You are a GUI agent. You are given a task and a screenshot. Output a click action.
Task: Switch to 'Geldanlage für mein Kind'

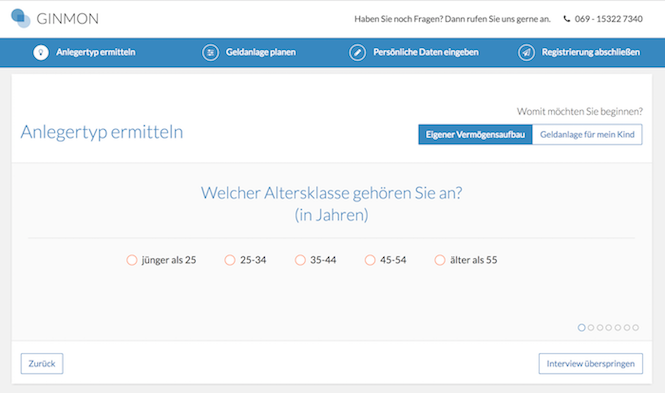point(587,134)
